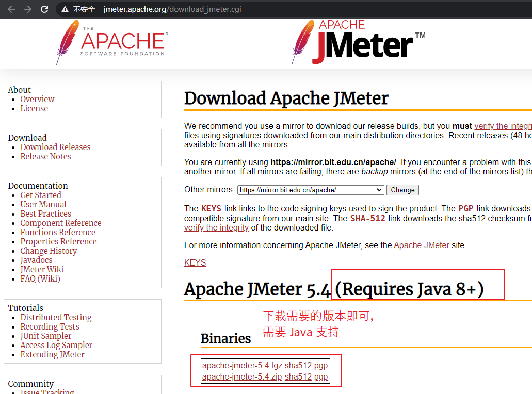The width and height of the screenshot is (532, 394).
Task: Go back with the browser back arrow
Action: pos(11,9)
